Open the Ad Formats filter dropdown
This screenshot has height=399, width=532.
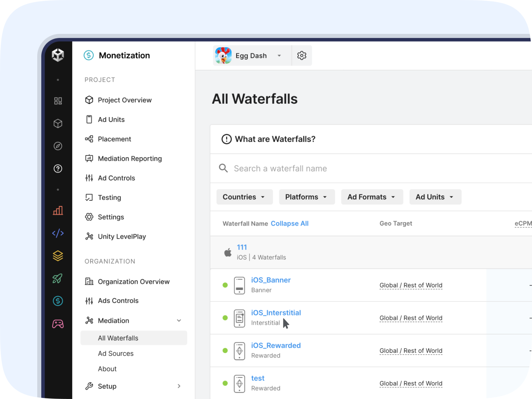click(372, 197)
